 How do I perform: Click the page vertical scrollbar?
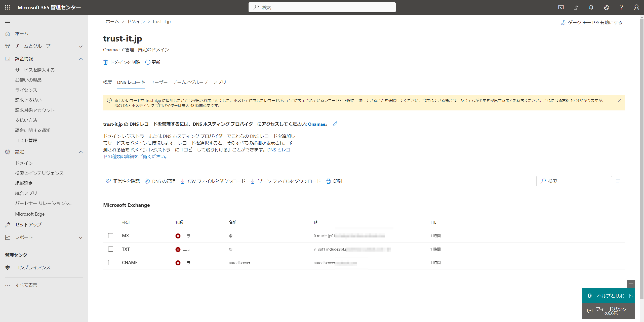pos(641,158)
